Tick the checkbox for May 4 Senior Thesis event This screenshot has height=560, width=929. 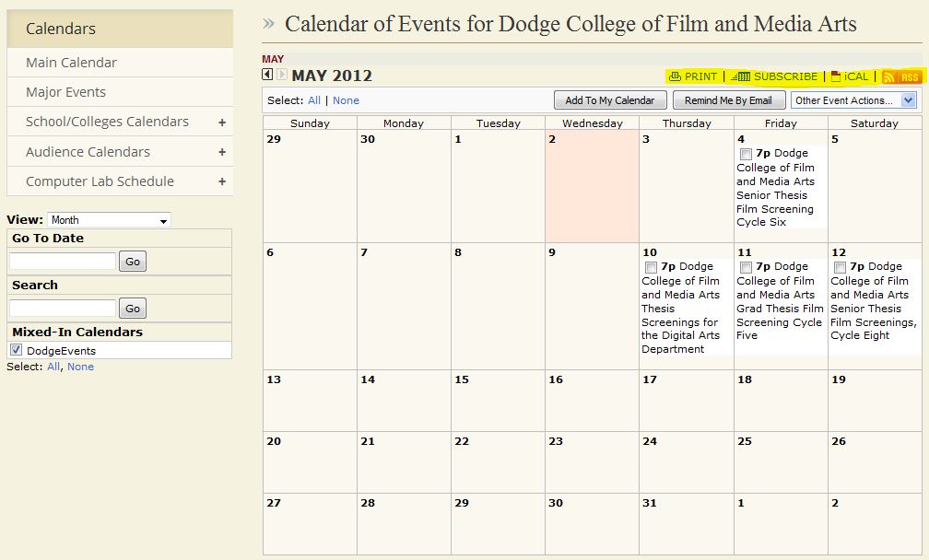point(746,154)
